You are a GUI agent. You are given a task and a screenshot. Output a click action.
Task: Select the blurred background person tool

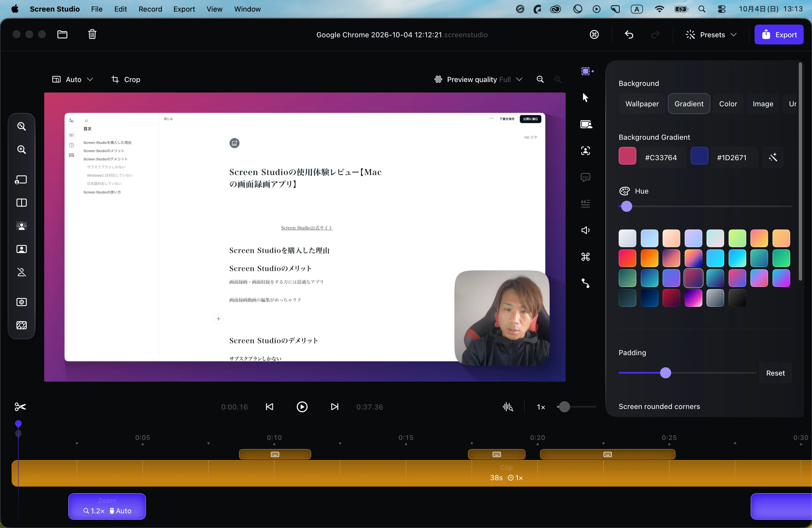(x=22, y=226)
